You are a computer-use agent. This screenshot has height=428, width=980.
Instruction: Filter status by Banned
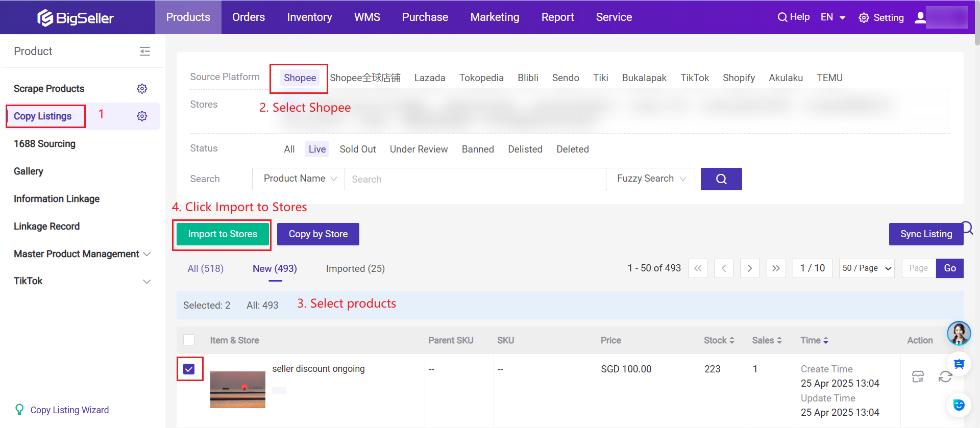478,149
